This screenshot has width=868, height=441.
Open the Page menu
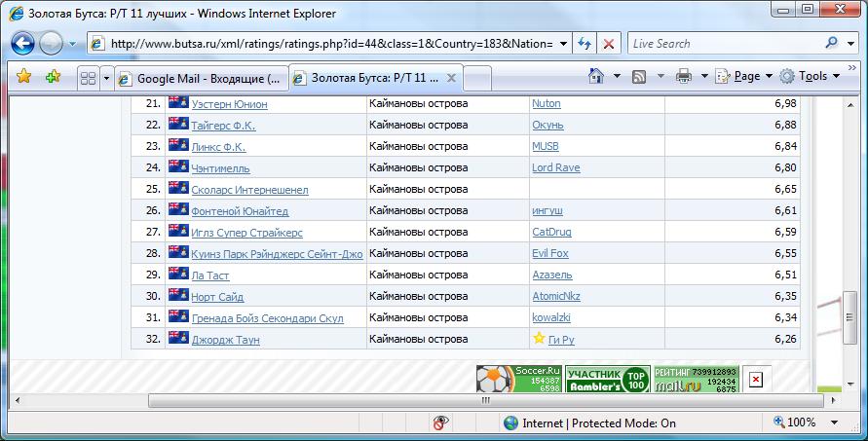point(745,76)
